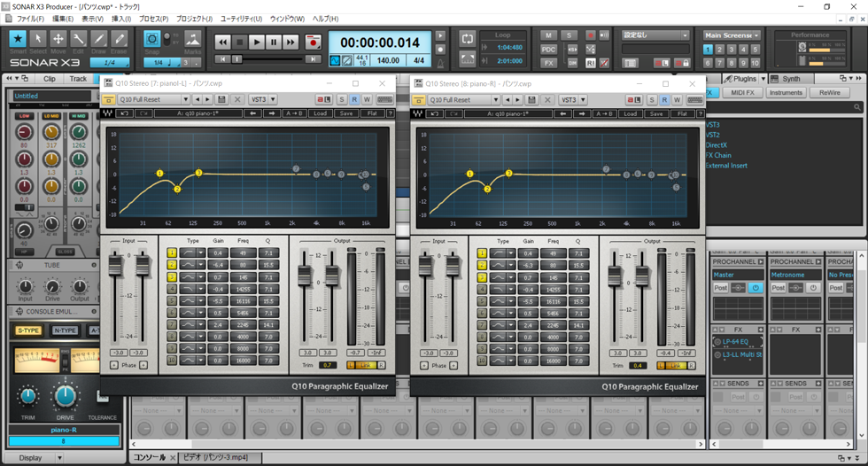Image resolution: width=868 pixels, height=466 pixels.
Task: Open the Marks tool
Action: pos(193,40)
